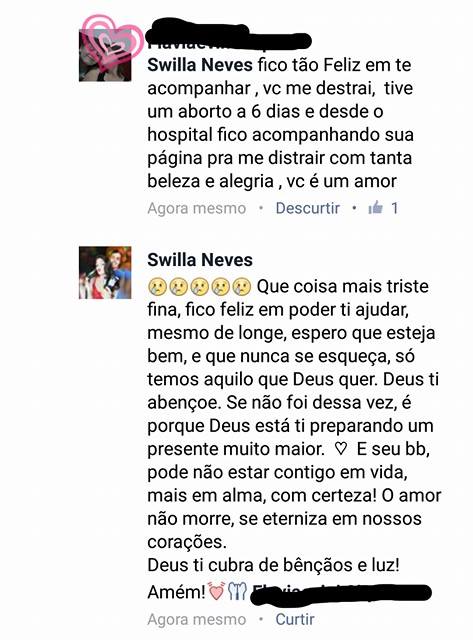This screenshot has width=473, height=640.
Task: Click "Agora mesmo" timestamp beside Curtir
Action: [x=197, y=619]
